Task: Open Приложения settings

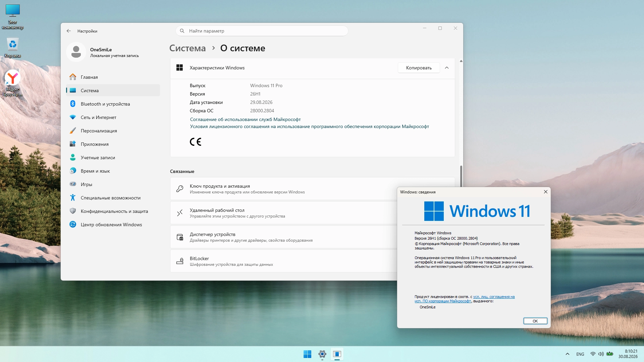Action: [x=113, y=144]
